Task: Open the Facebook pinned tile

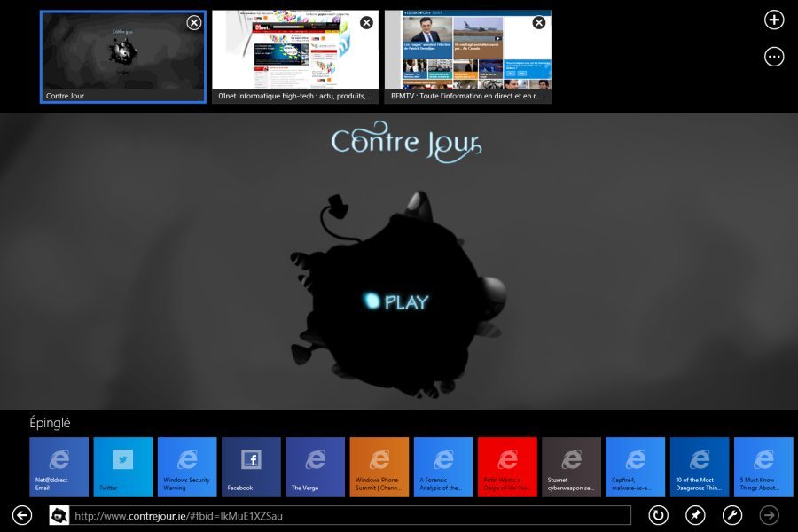Action: click(252, 466)
